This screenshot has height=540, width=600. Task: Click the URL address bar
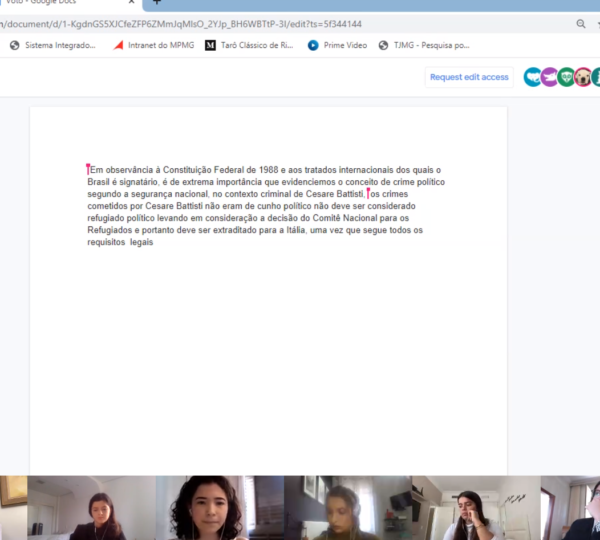pyautogui.click(x=250, y=23)
